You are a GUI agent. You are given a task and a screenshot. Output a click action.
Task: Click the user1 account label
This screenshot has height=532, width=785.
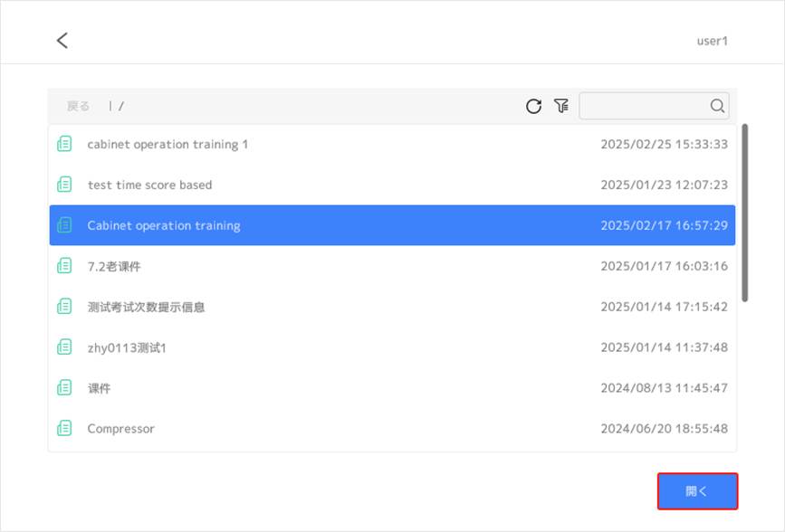pyautogui.click(x=712, y=41)
